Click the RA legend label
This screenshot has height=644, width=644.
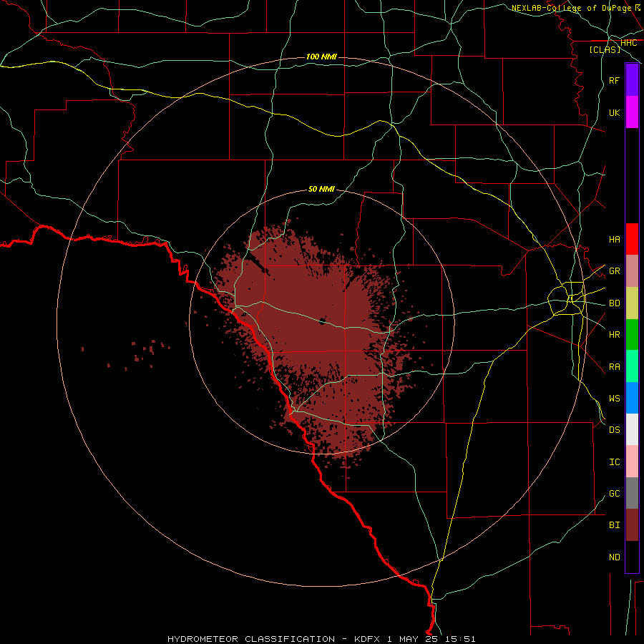tap(614, 367)
